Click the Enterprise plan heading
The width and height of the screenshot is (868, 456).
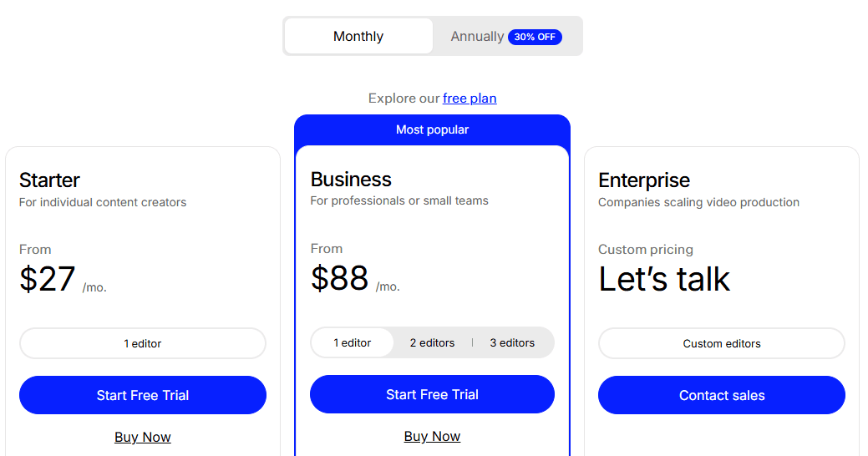tap(644, 180)
